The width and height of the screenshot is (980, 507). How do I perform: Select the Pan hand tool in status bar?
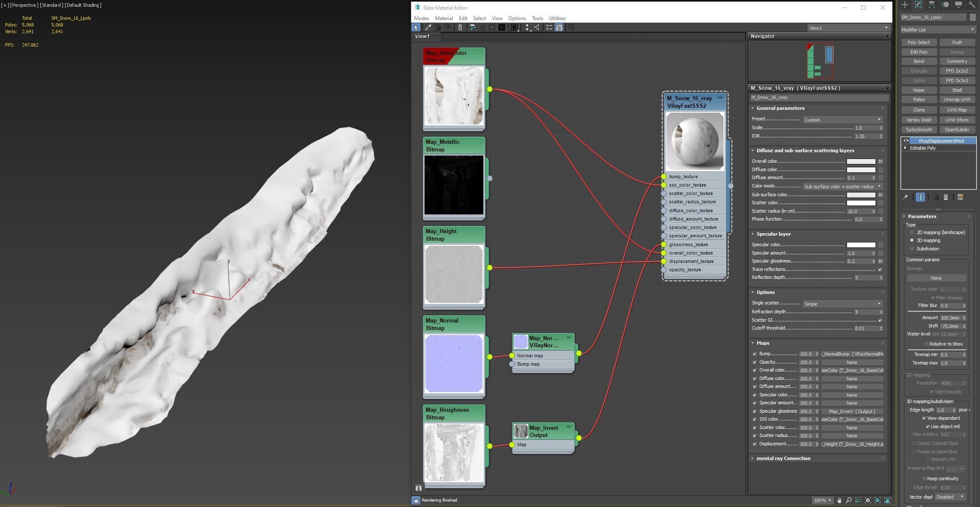point(839,500)
